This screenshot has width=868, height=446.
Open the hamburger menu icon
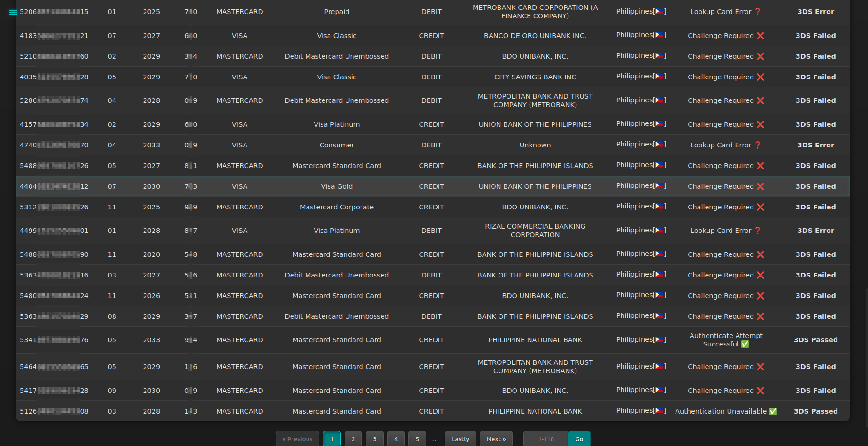pyautogui.click(x=13, y=12)
